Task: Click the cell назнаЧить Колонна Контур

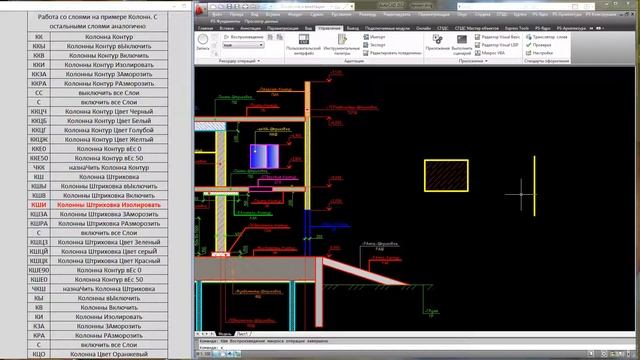Action: [109, 167]
